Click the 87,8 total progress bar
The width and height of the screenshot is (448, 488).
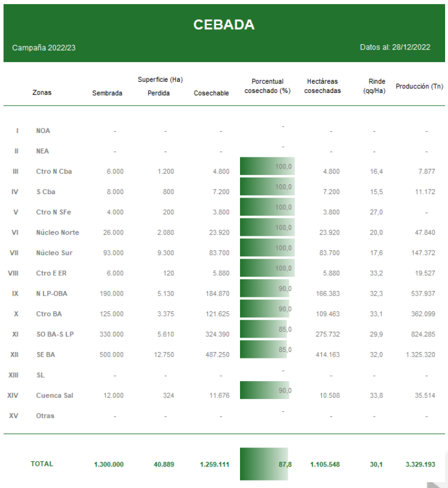[x=263, y=464]
